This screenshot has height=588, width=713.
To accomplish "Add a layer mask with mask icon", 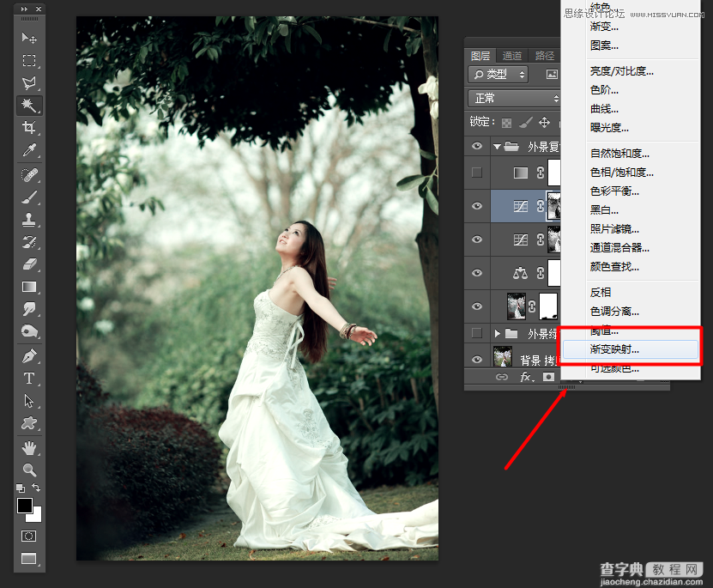I will (x=549, y=377).
